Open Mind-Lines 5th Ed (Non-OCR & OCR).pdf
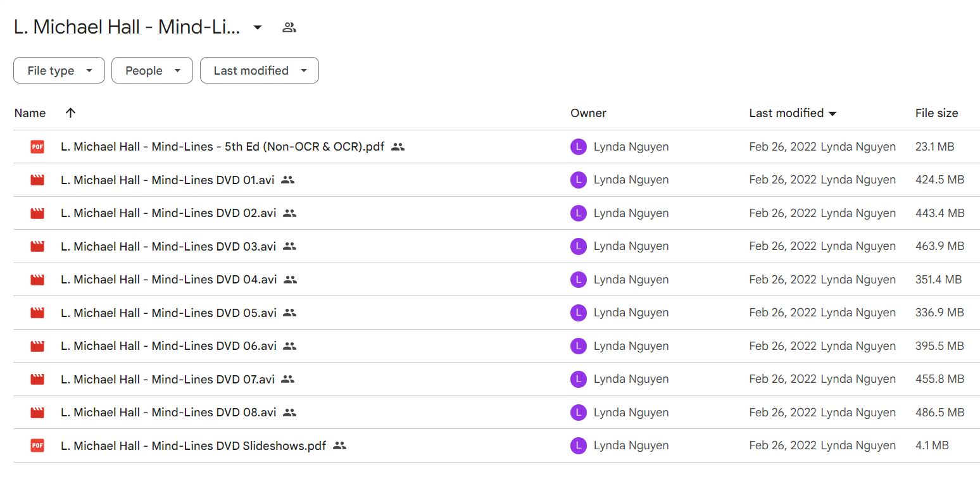This screenshot has height=491, width=980. click(x=222, y=147)
